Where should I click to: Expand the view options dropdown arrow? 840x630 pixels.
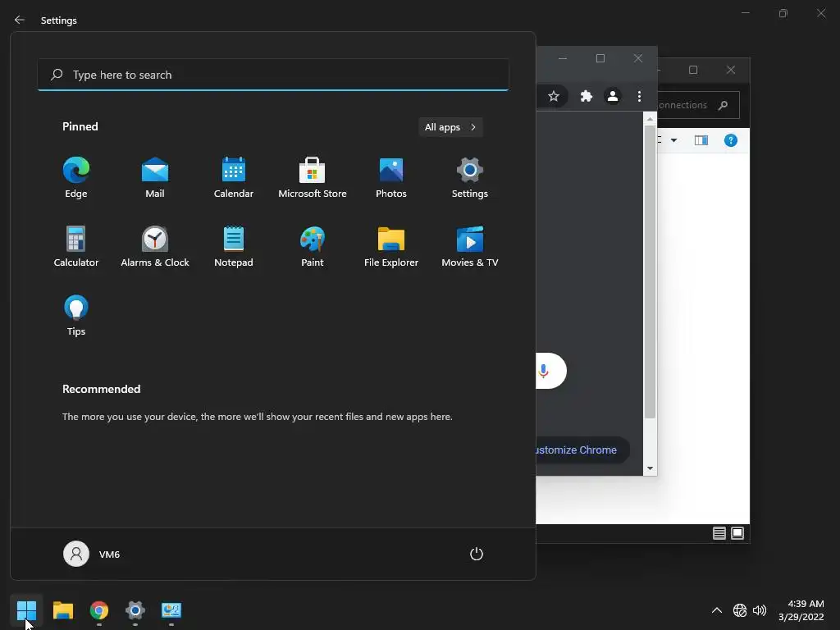[x=674, y=140]
